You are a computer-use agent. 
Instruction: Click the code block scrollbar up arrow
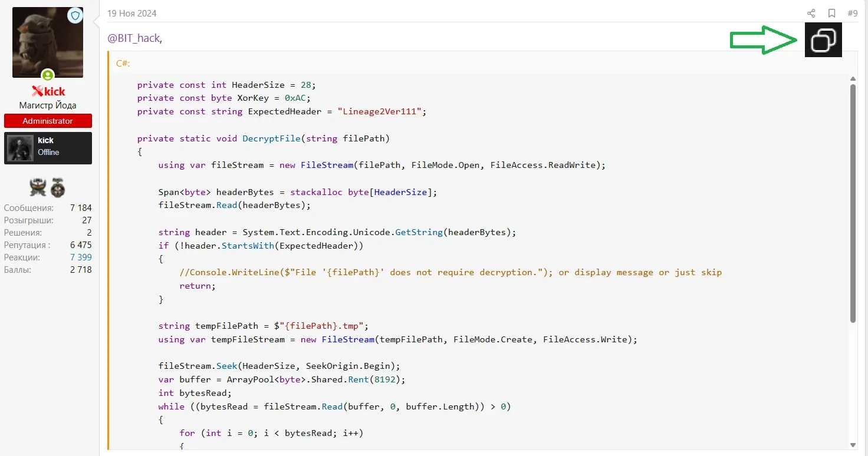[853, 78]
